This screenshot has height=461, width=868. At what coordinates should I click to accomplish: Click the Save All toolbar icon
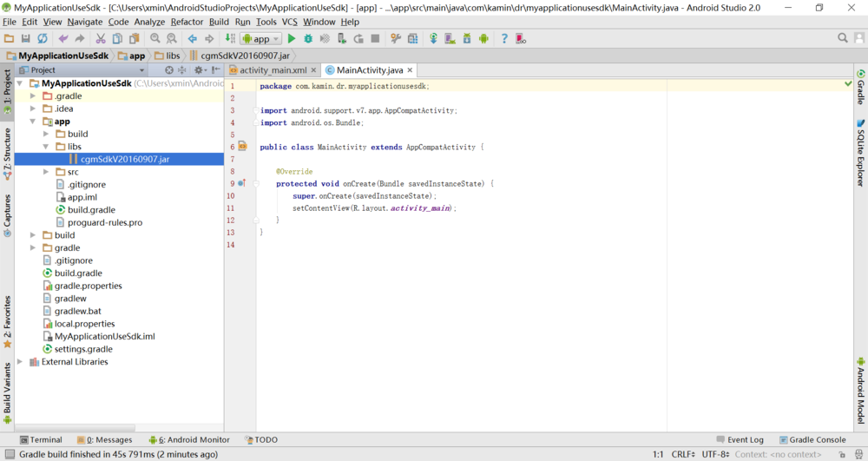(25, 39)
